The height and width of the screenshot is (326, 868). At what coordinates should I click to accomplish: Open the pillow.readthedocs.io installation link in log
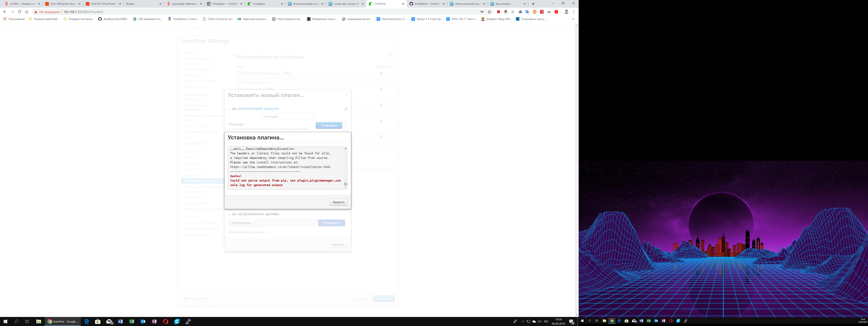280,167
